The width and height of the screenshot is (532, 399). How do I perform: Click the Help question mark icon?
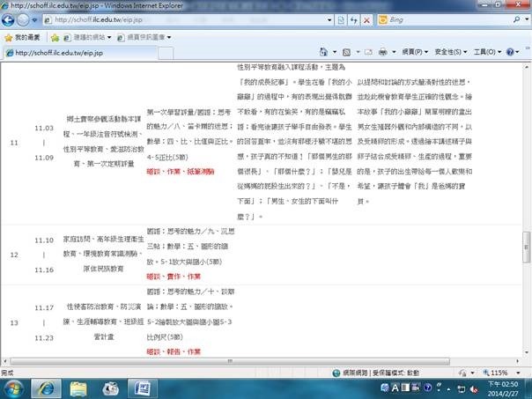[512, 53]
